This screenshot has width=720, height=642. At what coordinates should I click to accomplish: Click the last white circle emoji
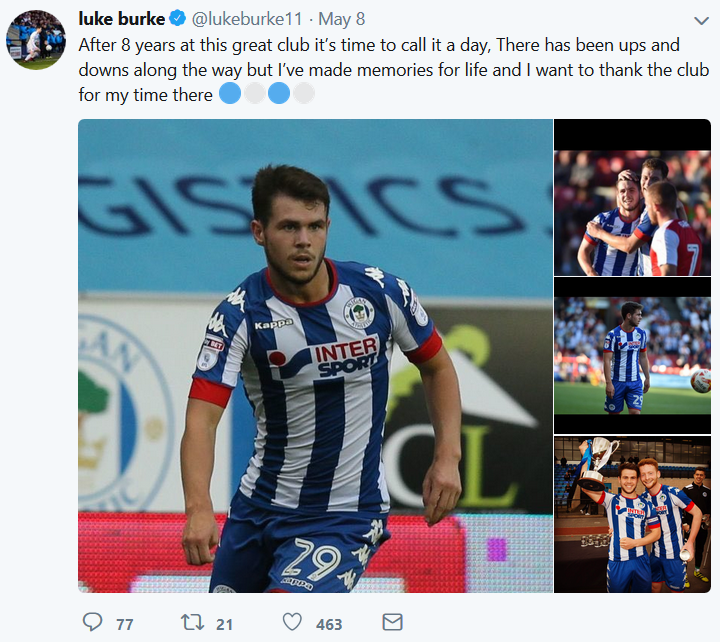304,94
